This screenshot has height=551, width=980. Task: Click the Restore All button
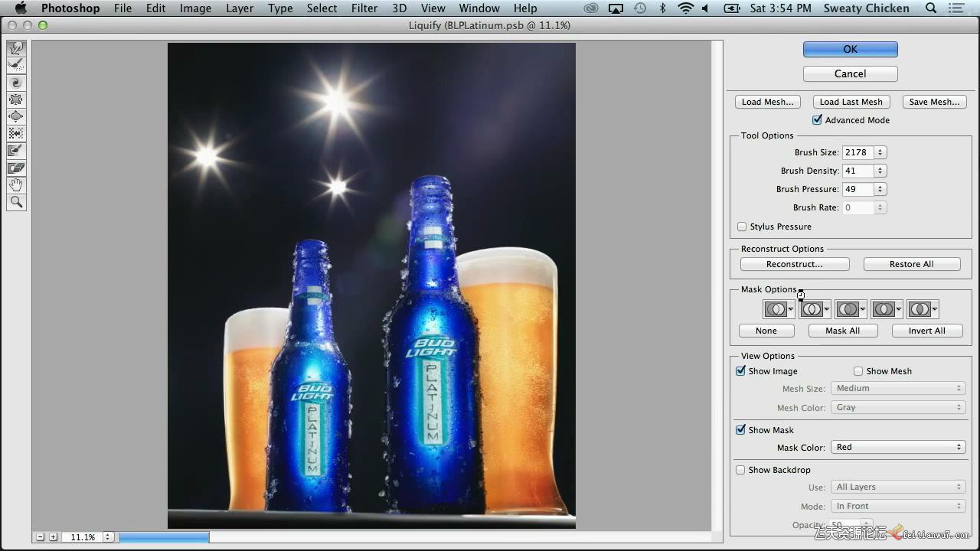click(x=911, y=264)
